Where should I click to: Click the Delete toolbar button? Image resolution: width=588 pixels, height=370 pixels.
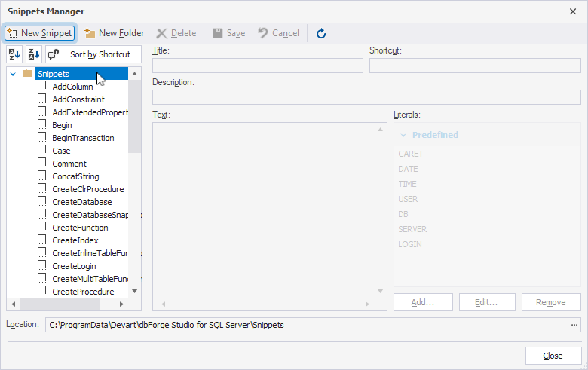[176, 33]
